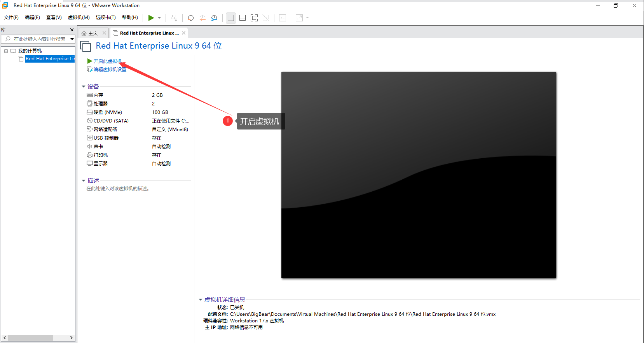The height and width of the screenshot is (343, 644).
Task: Click the revert to snapshot toolbar icon
Action: point(202,18)
